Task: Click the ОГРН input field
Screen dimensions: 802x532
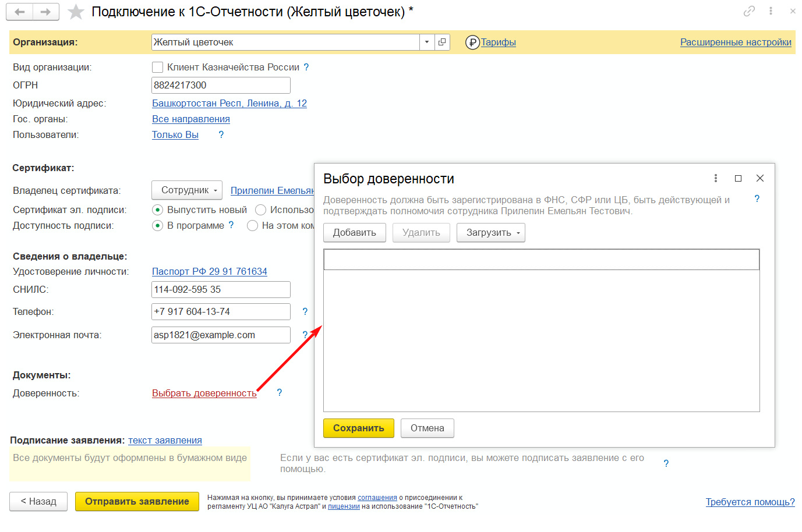Action: pyautogui.click(x=221, y=85)
